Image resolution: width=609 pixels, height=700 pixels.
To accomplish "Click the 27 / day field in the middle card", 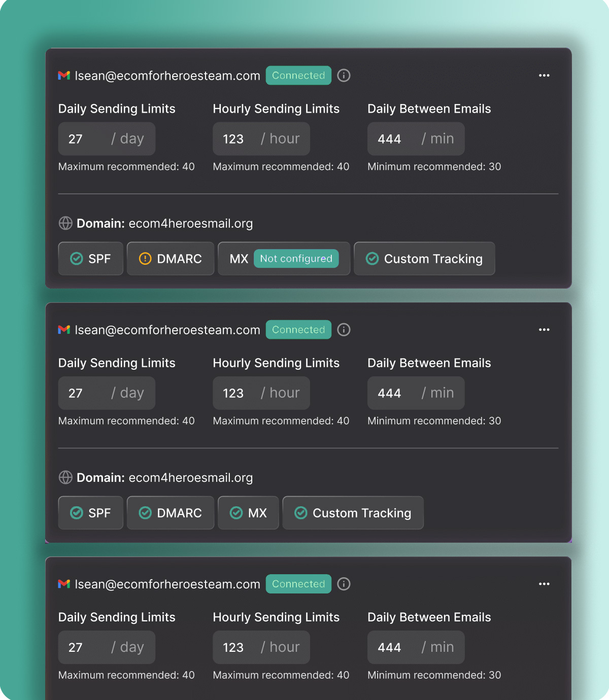I will tap(107, 393).
